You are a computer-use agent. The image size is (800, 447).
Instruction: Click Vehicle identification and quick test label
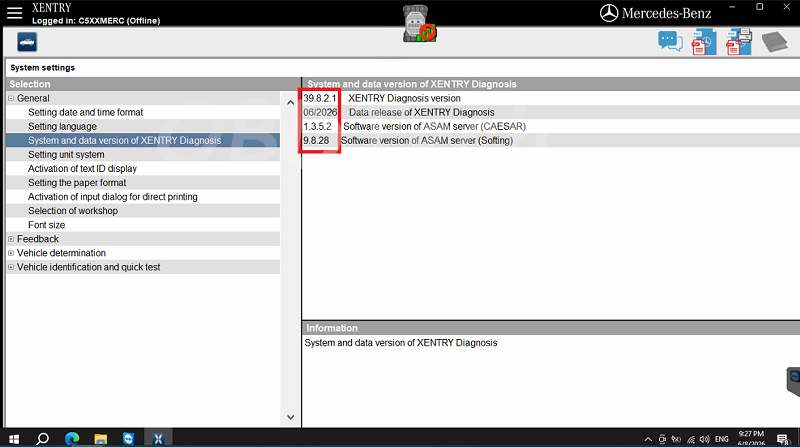[x=88, y=267]
